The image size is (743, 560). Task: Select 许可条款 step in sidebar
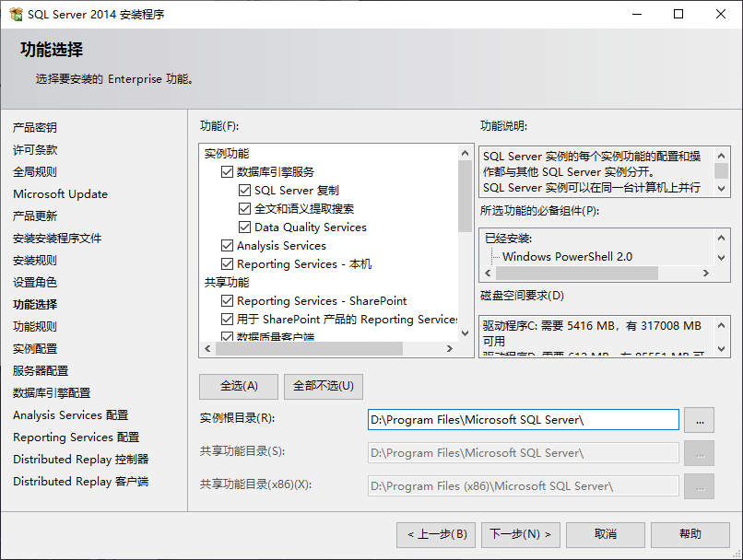[35, 149]
